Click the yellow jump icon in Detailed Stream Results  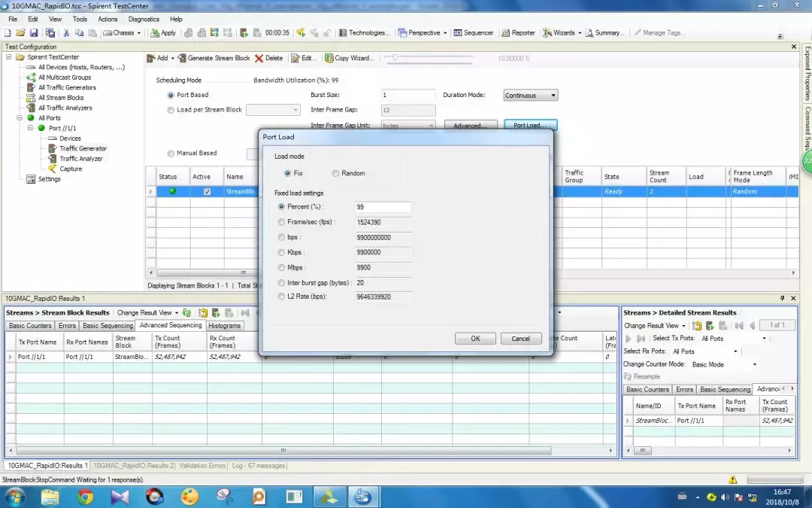click(697, 326)
